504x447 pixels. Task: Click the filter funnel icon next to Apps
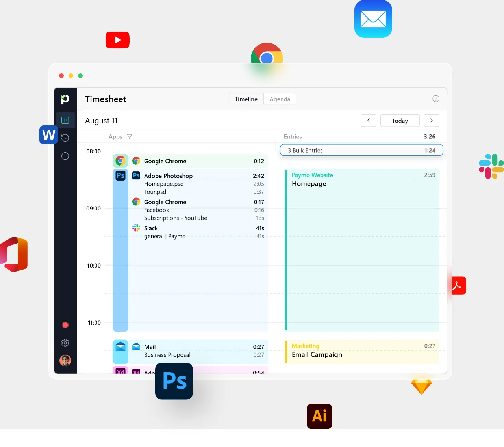(130, 137)
